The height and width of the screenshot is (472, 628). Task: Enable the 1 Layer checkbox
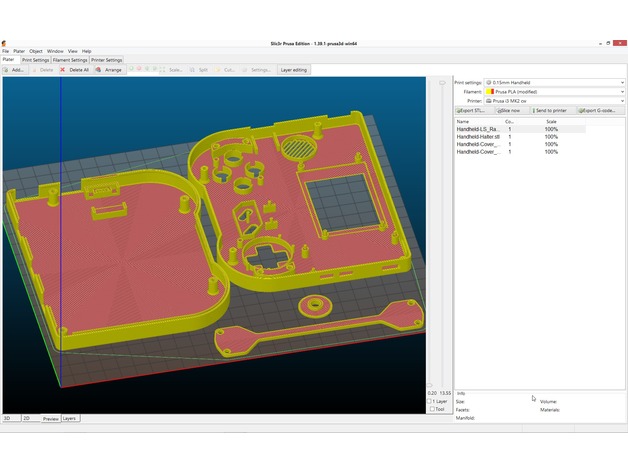pos(432,401)
